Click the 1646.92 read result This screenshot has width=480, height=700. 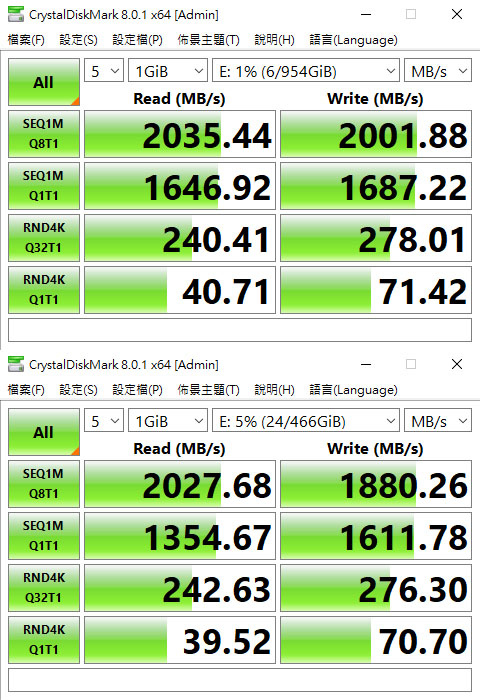pyautogui.click(x=180, y=186)
